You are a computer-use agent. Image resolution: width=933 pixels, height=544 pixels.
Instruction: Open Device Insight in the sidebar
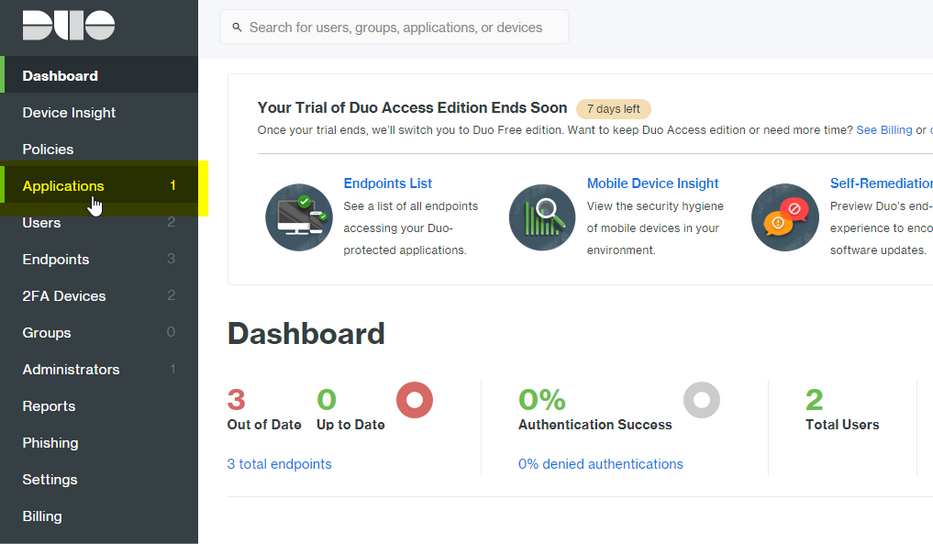(69, 113)
